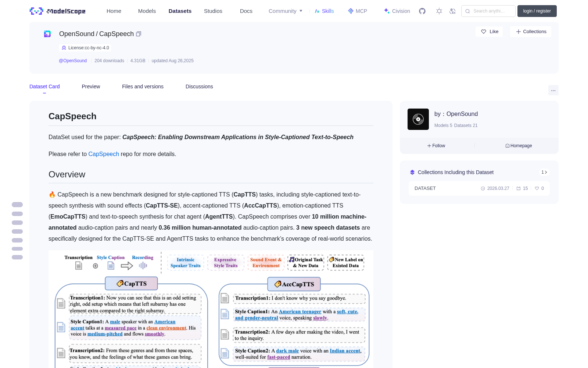Click the MCP diamond icon
This screenshot has height=368, width=588.
tap(351, 11)
